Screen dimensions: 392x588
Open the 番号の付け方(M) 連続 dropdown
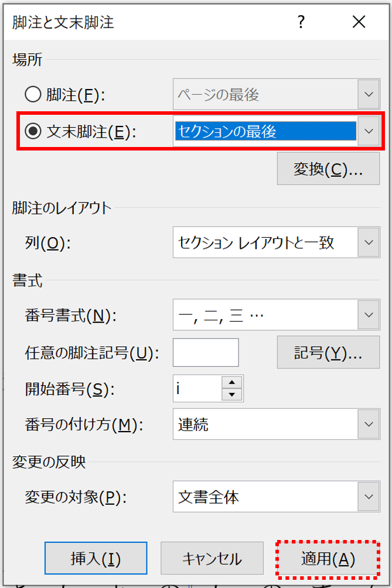(x=277, y=424)
